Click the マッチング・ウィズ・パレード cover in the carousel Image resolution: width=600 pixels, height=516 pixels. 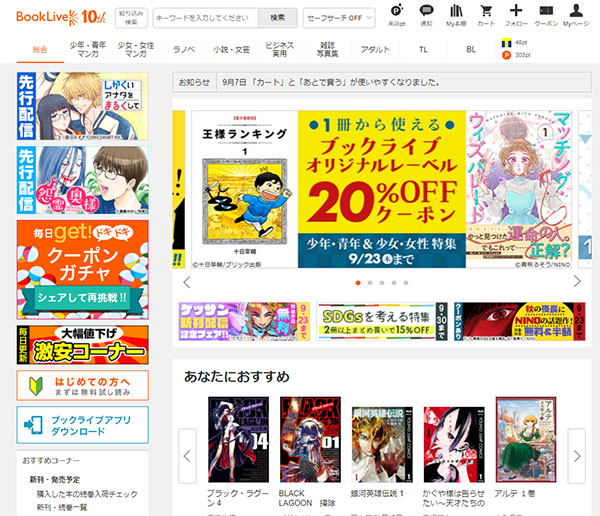pos(519,189)
